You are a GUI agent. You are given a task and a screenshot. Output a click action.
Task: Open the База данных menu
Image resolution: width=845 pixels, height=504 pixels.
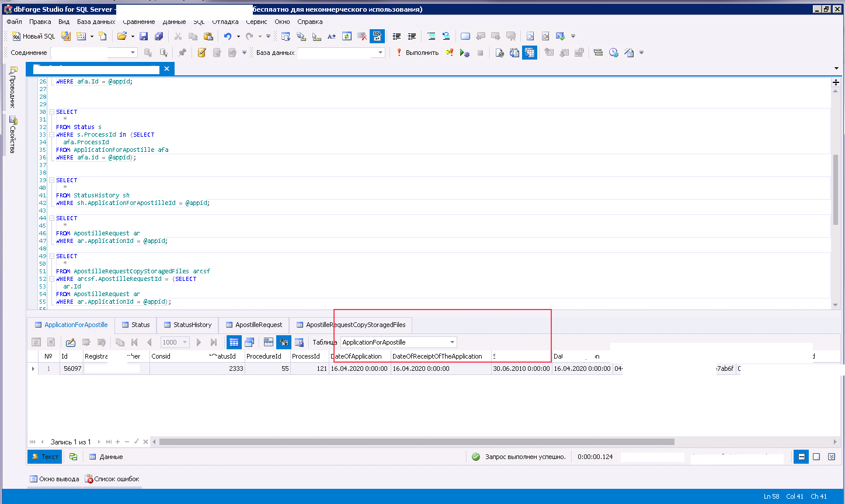96,22
